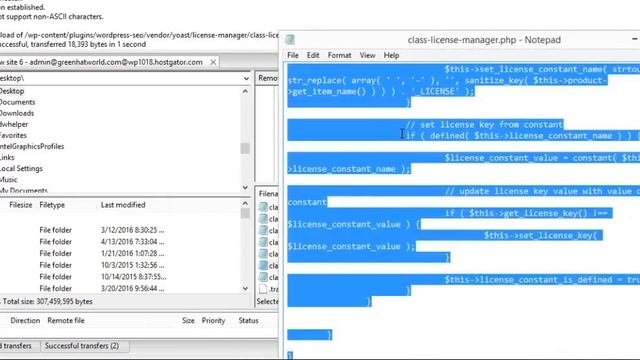
Task: Click the Remote file column header
Action: tap(66, 320)
